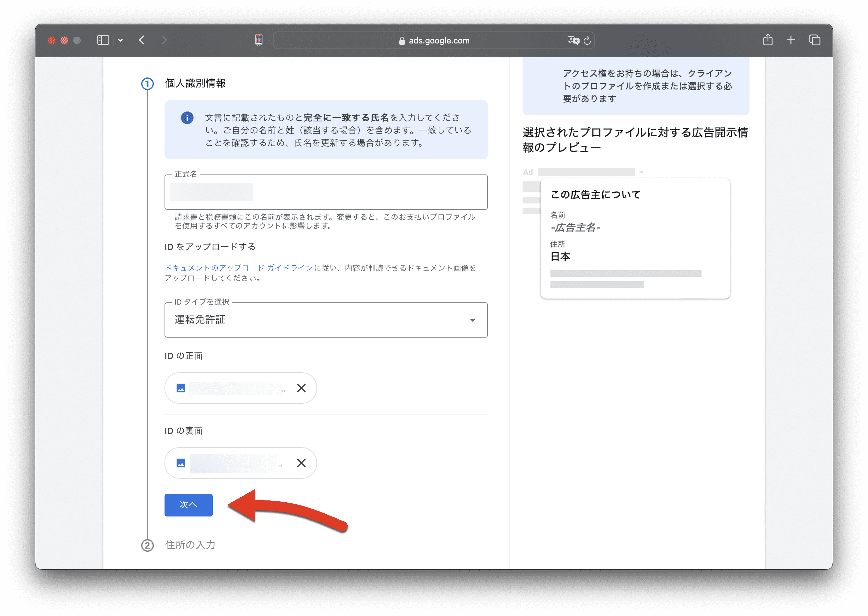868x616 pixels.
Task: Open the sidebar options chevron dropdown
Action: [120, 40]
